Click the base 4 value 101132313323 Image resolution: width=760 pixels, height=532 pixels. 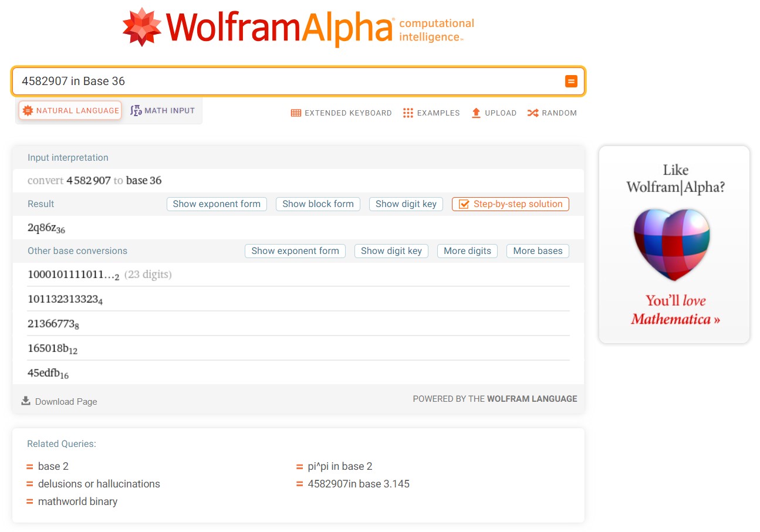(65, 300)
